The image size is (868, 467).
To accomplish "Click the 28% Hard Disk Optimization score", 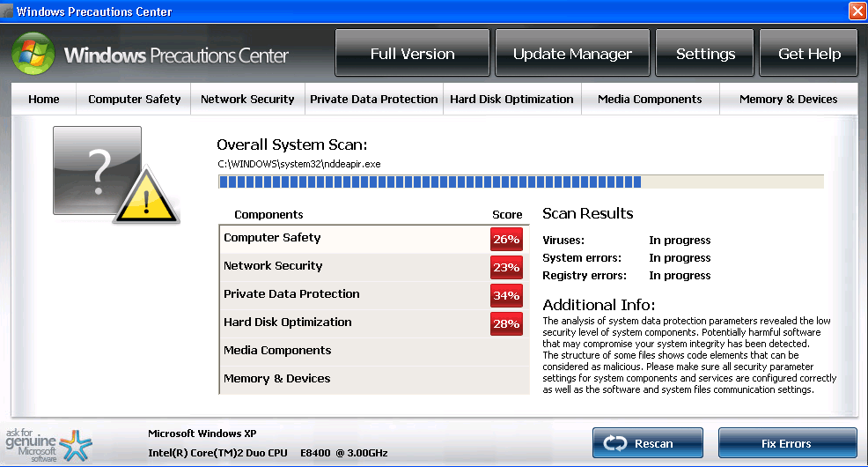I will [x=506, y=324].
